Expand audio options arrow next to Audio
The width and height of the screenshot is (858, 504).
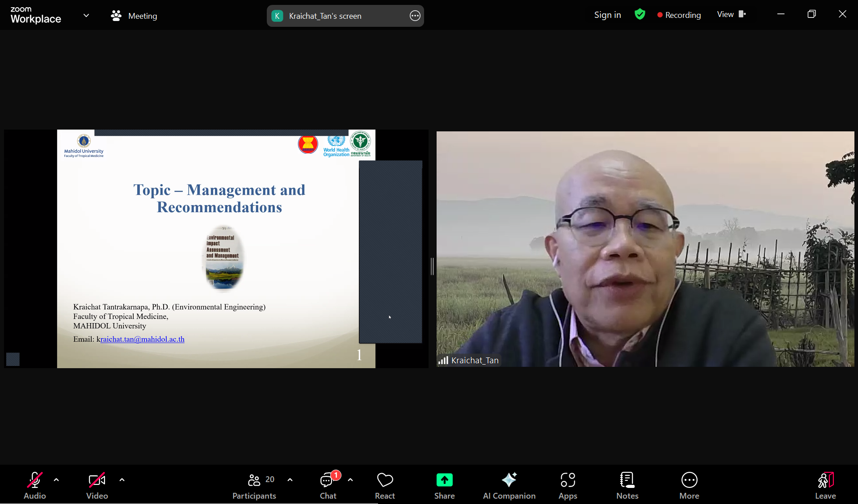(56, 480)
